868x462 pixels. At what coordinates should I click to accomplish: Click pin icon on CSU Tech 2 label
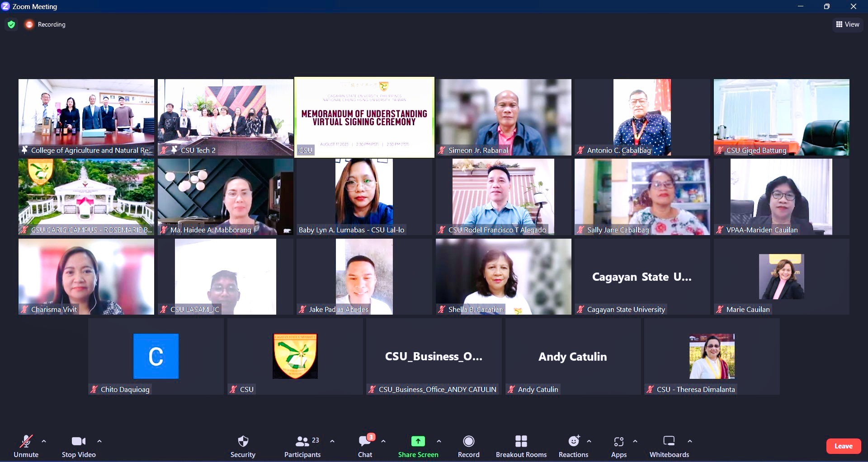[174, 150]
